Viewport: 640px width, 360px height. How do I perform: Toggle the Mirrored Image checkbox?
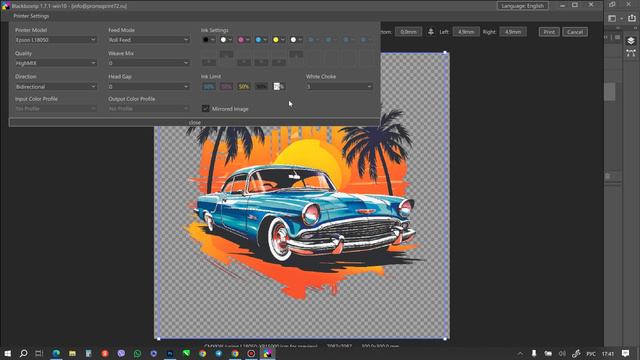tap(205, 109)
